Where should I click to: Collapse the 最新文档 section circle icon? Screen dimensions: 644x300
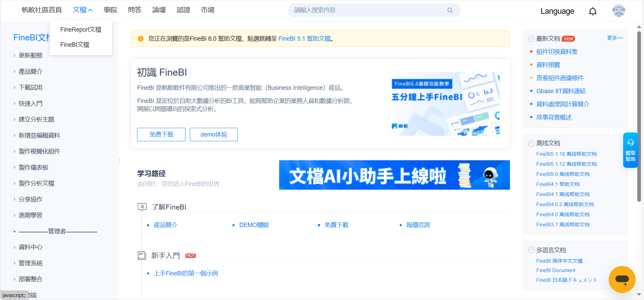click(531, 39)
